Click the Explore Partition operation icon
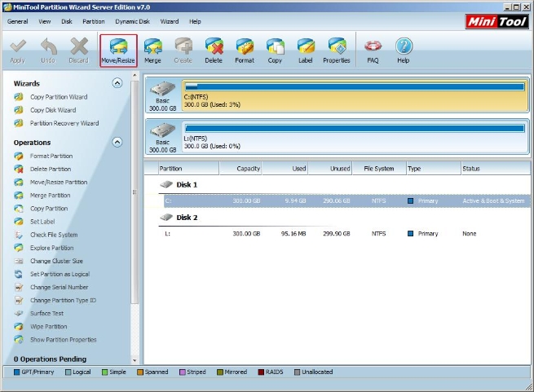This screenshot has width=534, height=392. coord(19,248)
